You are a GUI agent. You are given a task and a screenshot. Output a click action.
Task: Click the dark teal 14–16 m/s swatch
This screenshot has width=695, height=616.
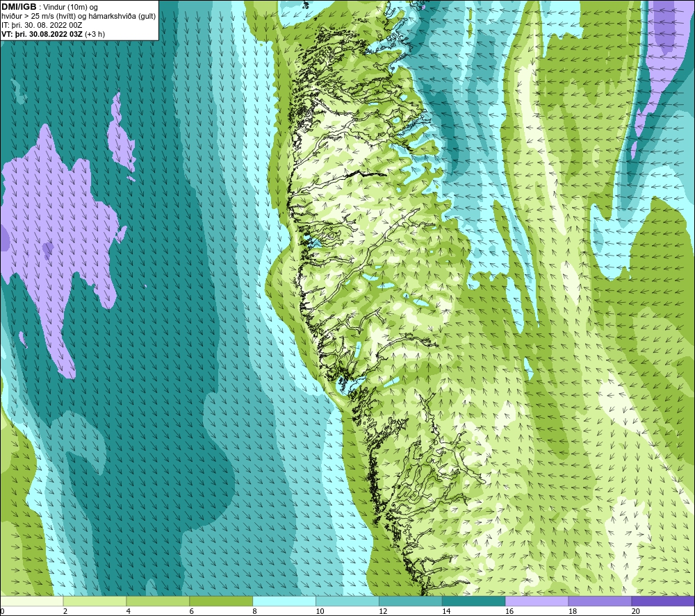pos(473,601)
